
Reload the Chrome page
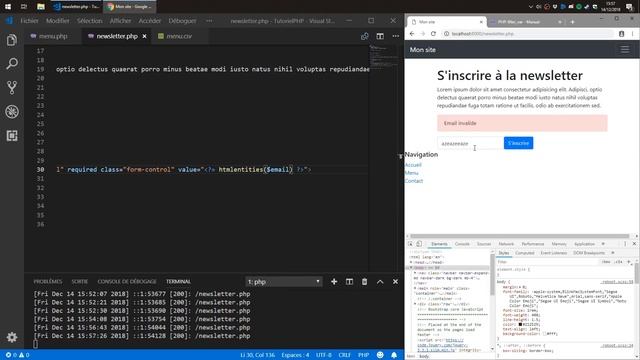433,34
